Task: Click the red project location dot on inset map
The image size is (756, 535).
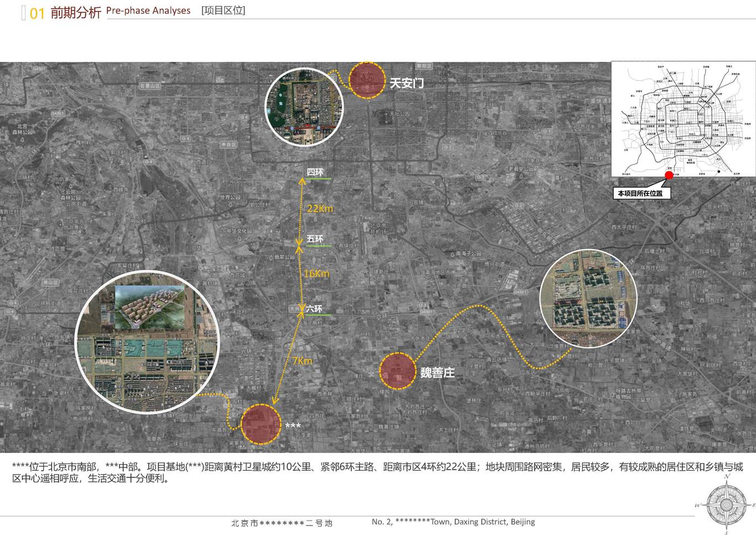Action: pos(669,176)
